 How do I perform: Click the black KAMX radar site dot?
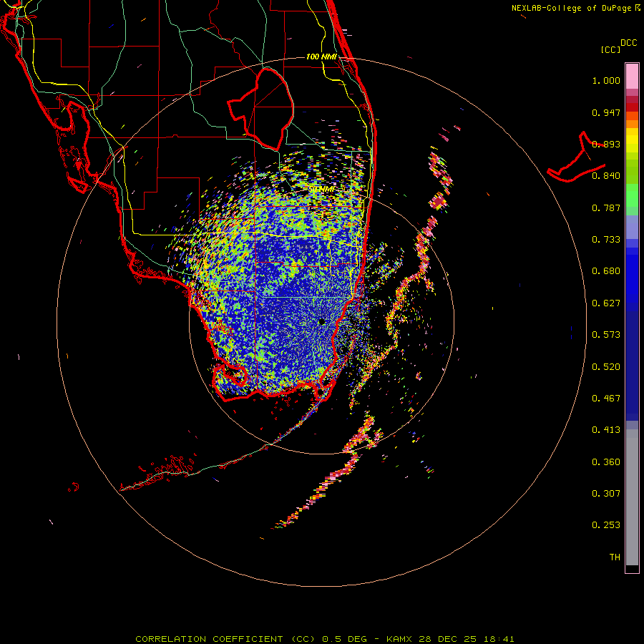(x=321, y=322)
